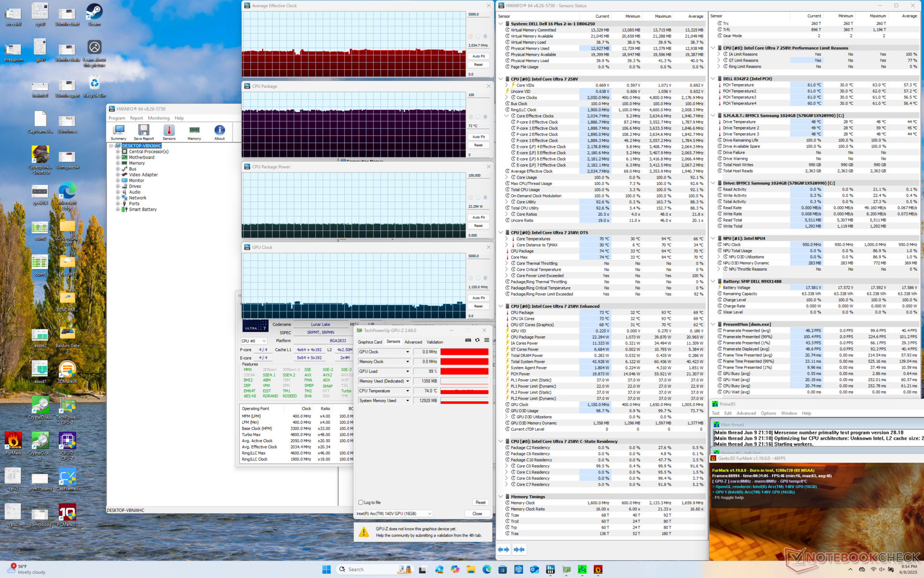Open the GPU Load sensor dropdown
This screenshot has width=924, height=578.
[x=408, y=371]
